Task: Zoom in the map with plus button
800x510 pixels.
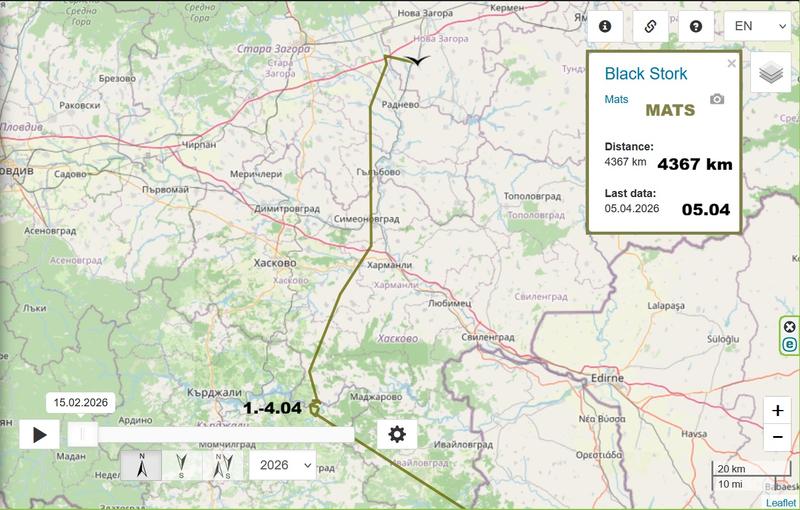Action: (778, 411)
